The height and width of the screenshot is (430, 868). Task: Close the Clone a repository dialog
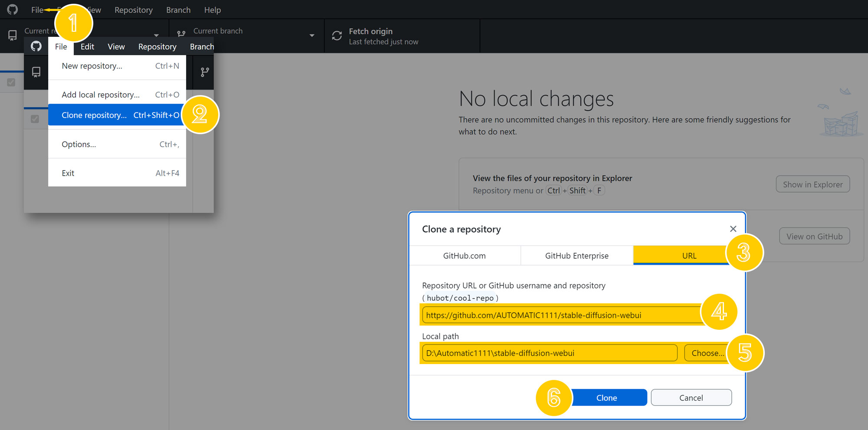click(733, 229)
